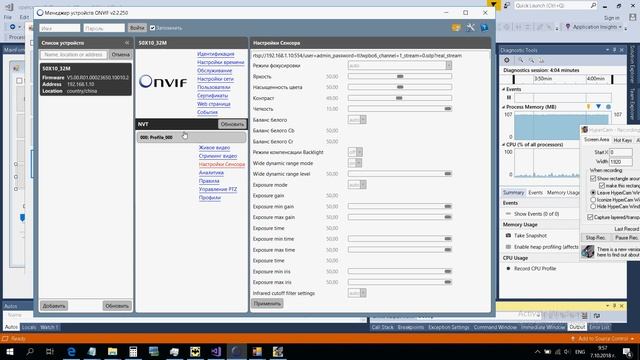The image size is (640, 360).
Task: Launch Edge browser from taskbar
Action: pos(71,351)
